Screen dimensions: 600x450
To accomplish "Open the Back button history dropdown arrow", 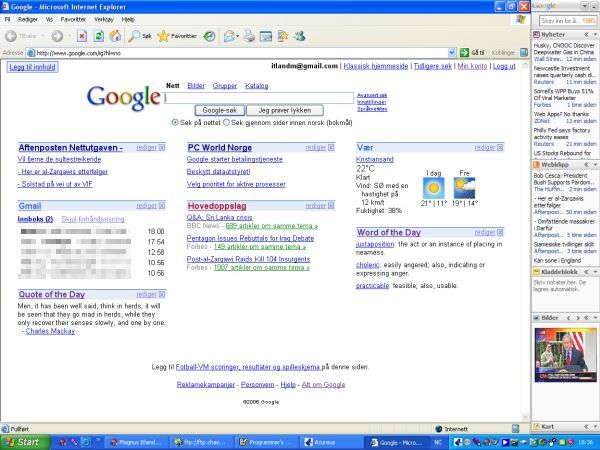I will coord(42,36).
